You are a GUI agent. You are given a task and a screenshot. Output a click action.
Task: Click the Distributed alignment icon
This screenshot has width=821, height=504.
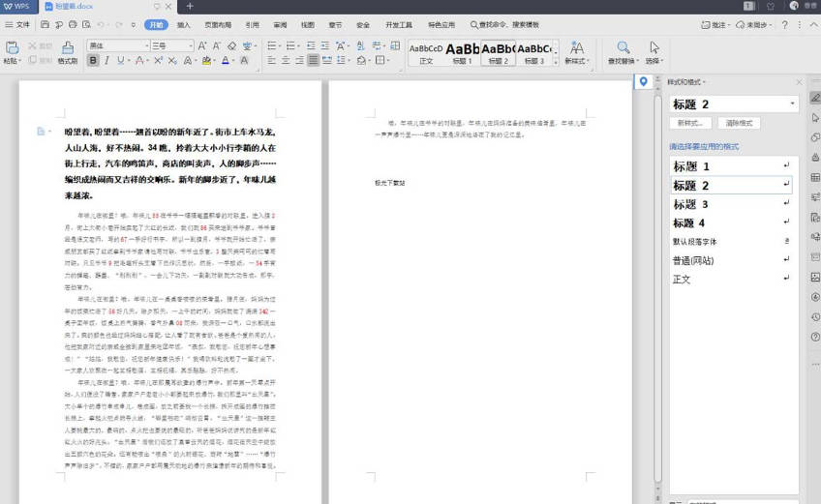326,61
